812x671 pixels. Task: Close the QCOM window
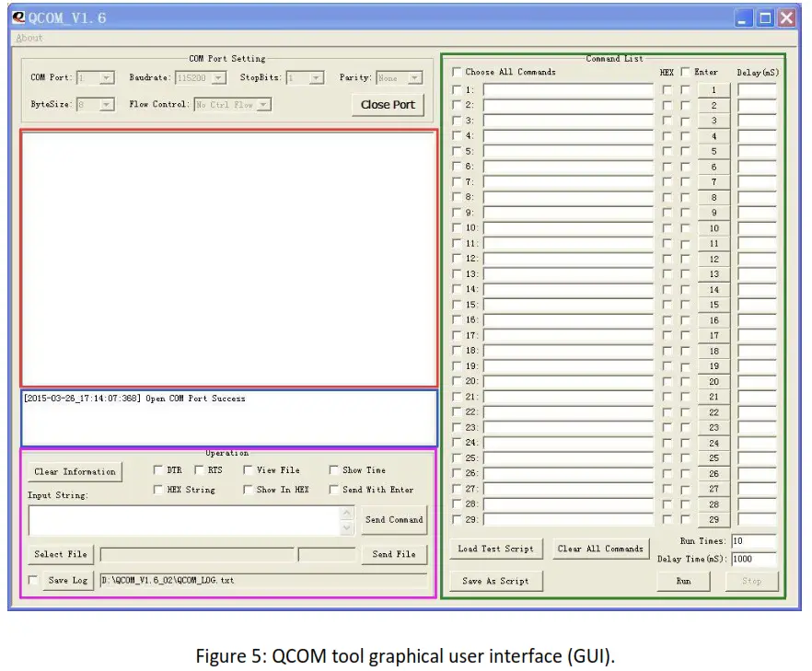click(x=787, y=18)
